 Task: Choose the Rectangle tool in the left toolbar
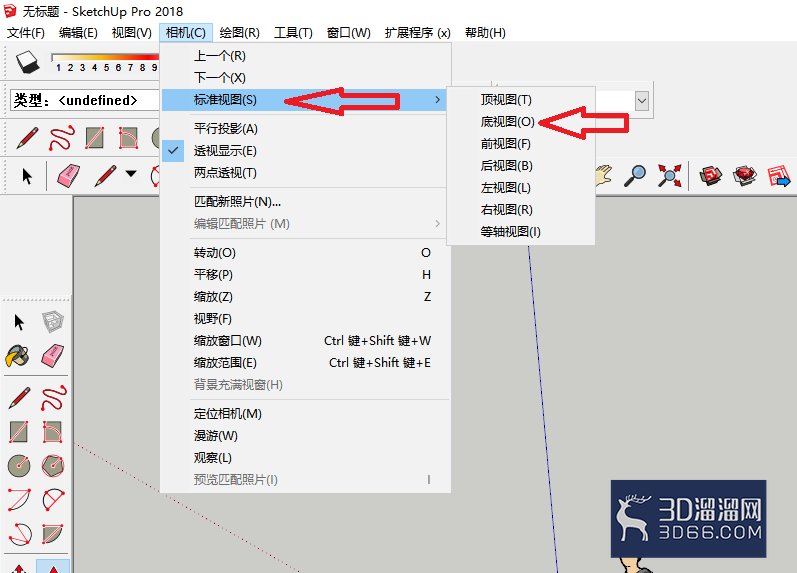[x=19, y=432]
